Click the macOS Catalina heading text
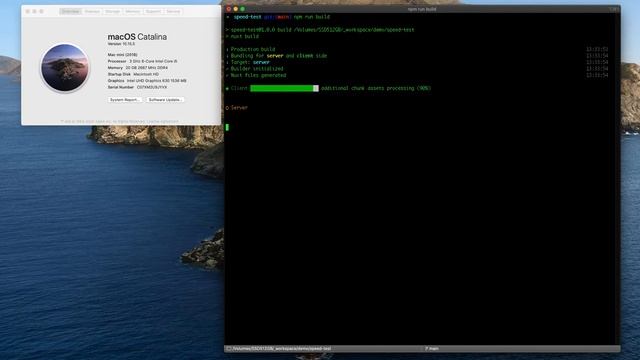Viewport: 640px width, 360px height. pyautogui.click(x=137, y=37)
